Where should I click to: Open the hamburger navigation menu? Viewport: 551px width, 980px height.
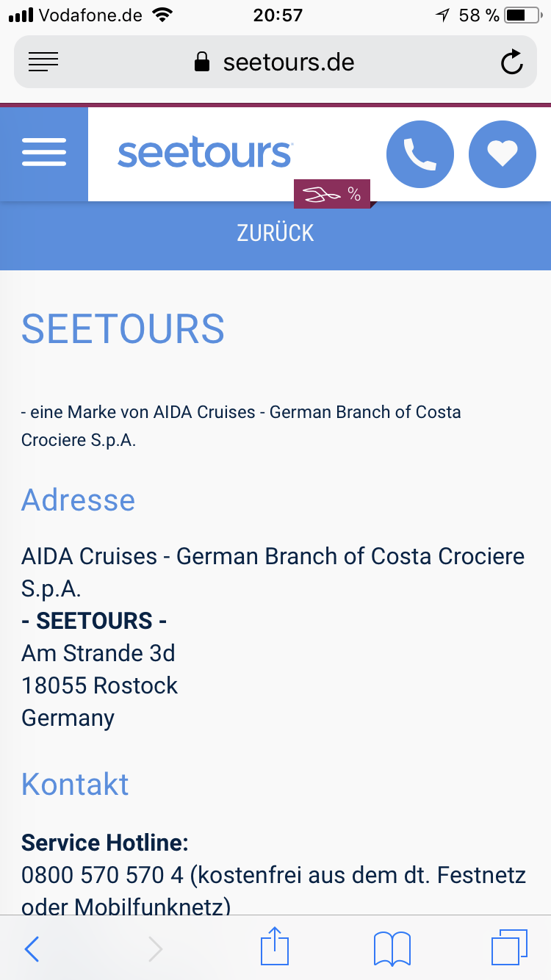coord(44,153)
